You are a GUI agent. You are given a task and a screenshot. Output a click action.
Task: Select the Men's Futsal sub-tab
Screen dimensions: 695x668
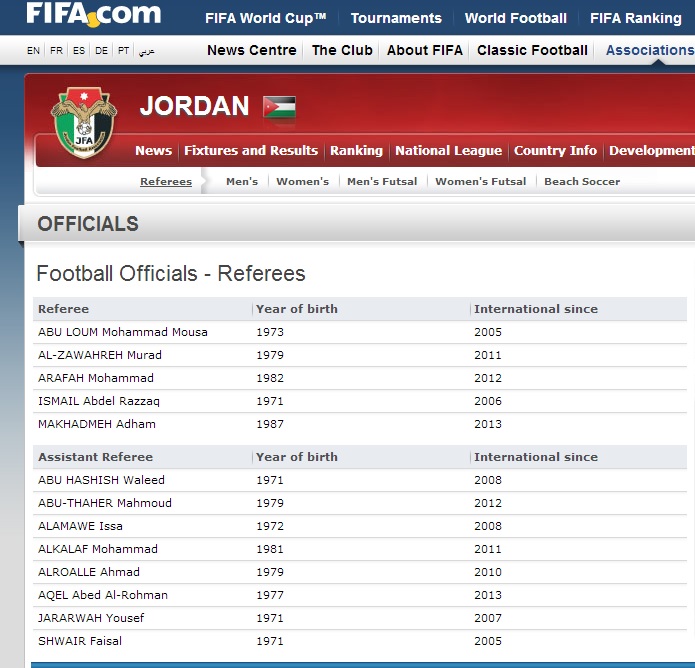tap(385, 182)
